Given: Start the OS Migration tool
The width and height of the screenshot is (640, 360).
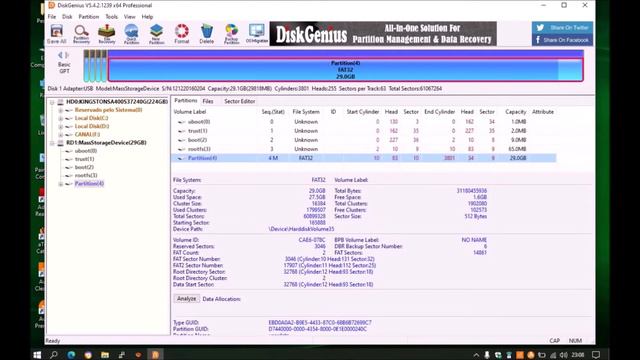Looking at the screenshot, I should [x=257, y=34].
